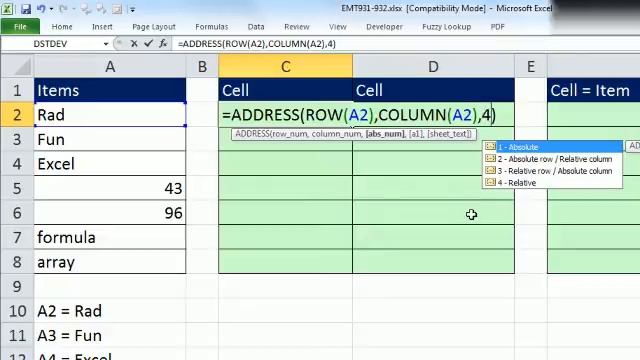The height and width of the screenshot is (360, 640).
Task: Switch to the View tab
Action: click(x=338, y=27)
